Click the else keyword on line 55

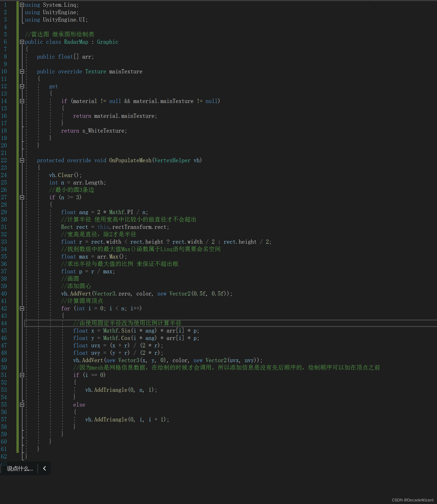pyautogui.click(x=79, y=405)
